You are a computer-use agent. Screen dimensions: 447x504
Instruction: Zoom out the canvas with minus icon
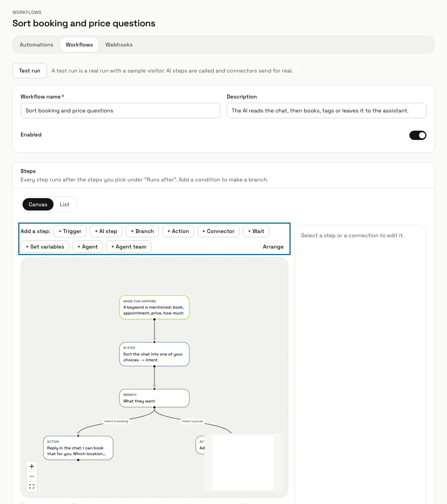(x=32, y=476)
